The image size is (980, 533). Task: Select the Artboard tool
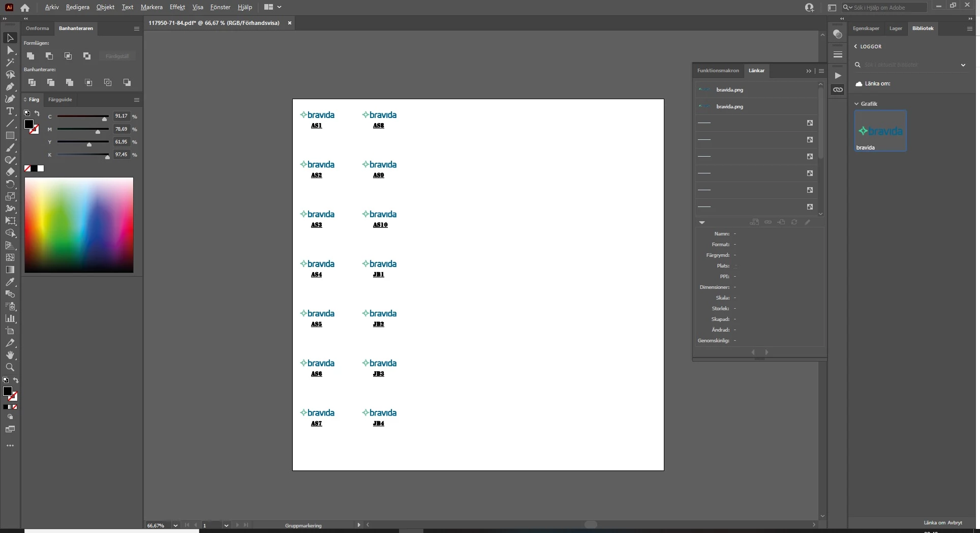(x=10, y=331)
